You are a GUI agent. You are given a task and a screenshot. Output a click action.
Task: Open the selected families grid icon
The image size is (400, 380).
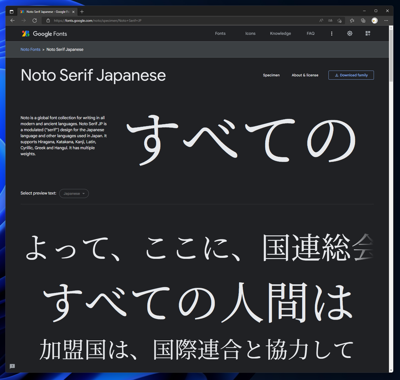(x=368, y=33)
